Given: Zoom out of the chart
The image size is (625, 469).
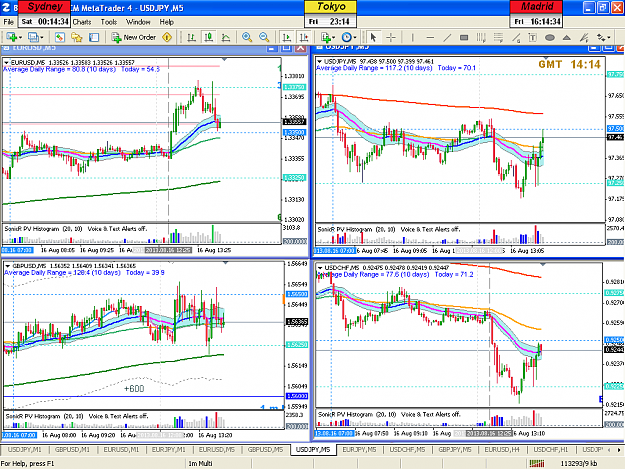Looking at the screenshot, I should coord(264,37).
